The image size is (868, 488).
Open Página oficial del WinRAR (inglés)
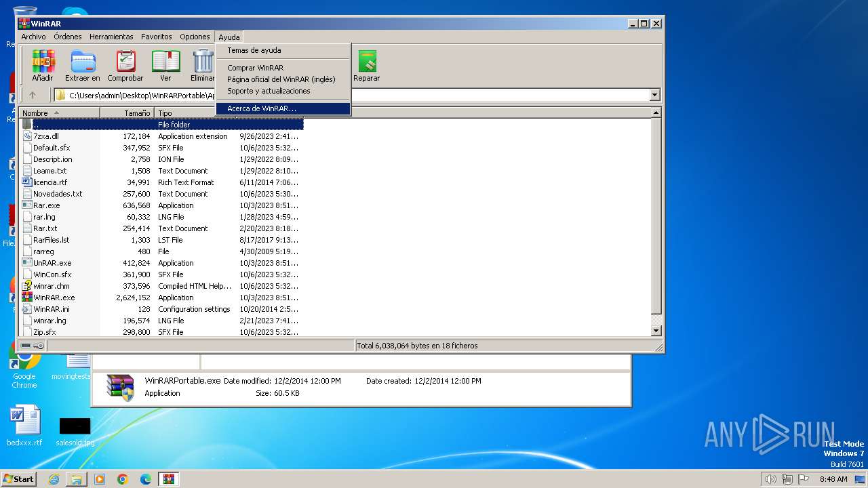[283, 79]
